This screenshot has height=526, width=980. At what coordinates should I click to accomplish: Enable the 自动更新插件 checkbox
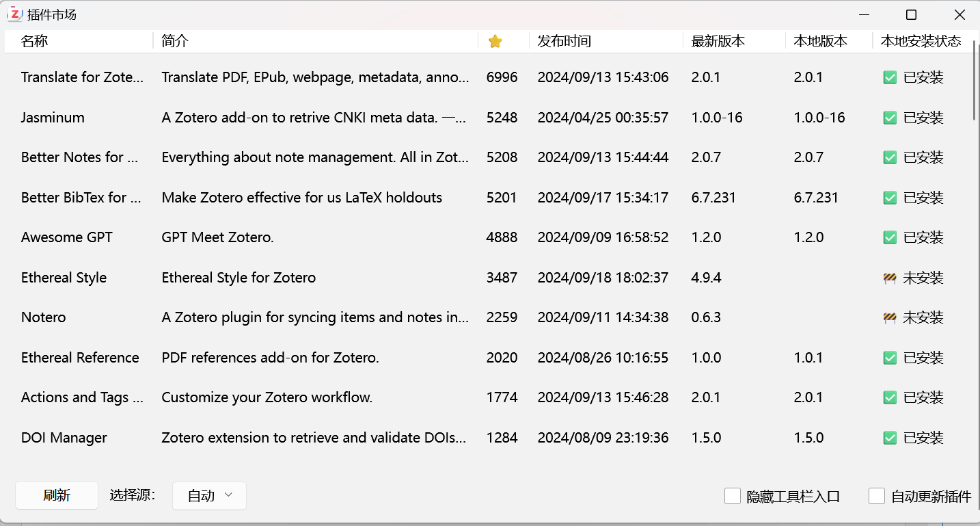click(x=877, y=496)
